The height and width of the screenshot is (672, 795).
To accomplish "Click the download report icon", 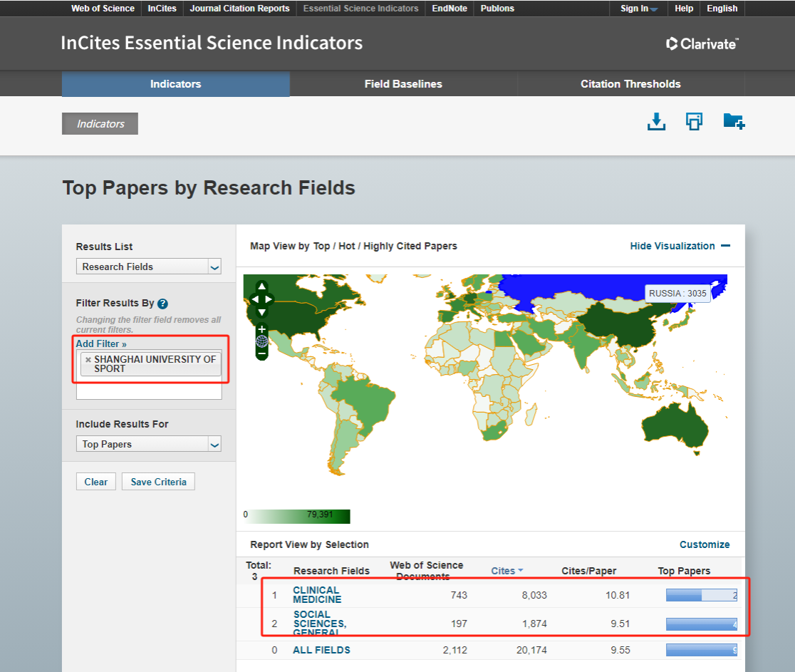I will click(656, 122).
